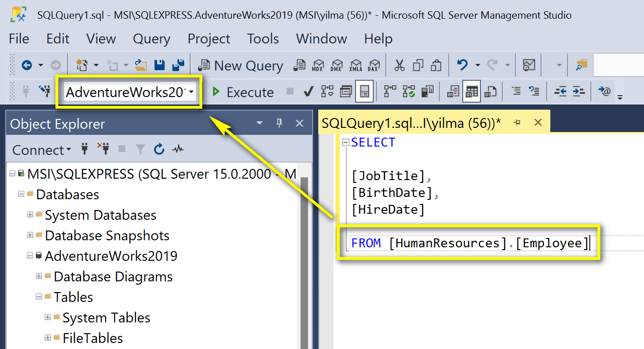Open the File menu
This screenshot has width=644, height=349.
coord(19,39)
